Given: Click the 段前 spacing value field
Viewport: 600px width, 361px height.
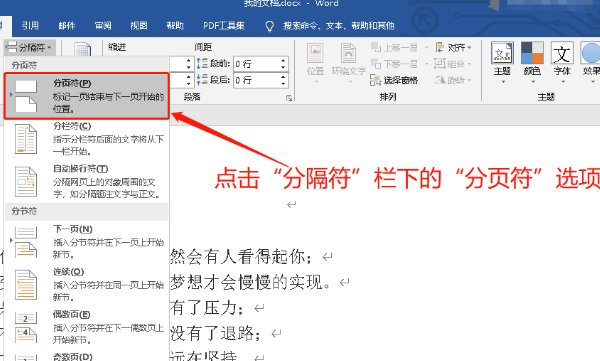Looking at the screenshot, I should point(256,64).
